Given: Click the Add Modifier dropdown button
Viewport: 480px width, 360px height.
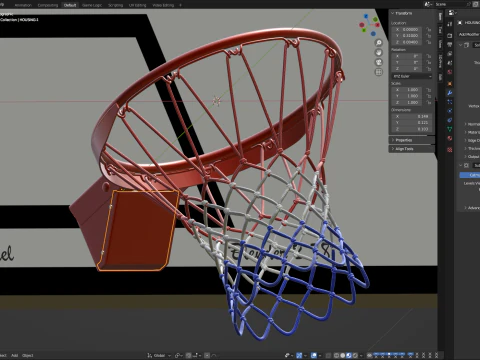Looking at the screenshot, I should [x=469, y=34].
